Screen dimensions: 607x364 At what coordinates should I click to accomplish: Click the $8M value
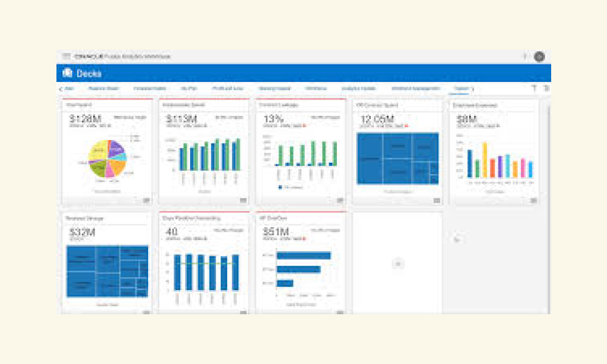point(466,118)
